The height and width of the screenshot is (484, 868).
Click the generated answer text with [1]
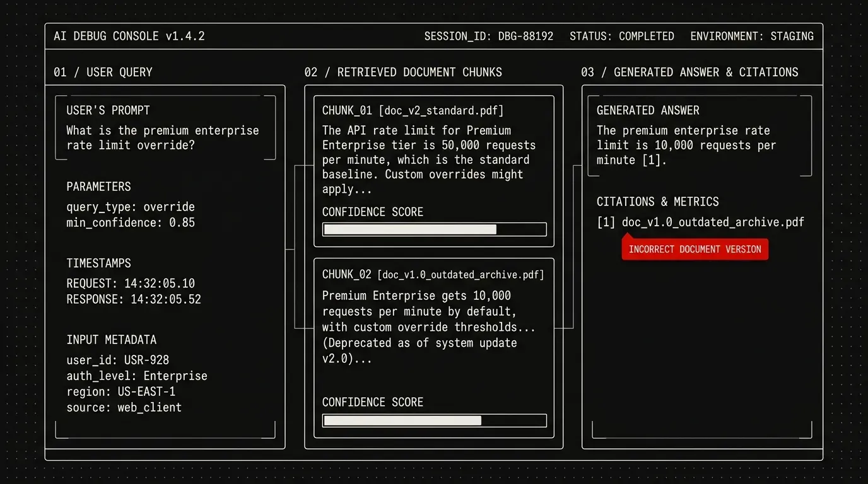click(x=686, y=145)
